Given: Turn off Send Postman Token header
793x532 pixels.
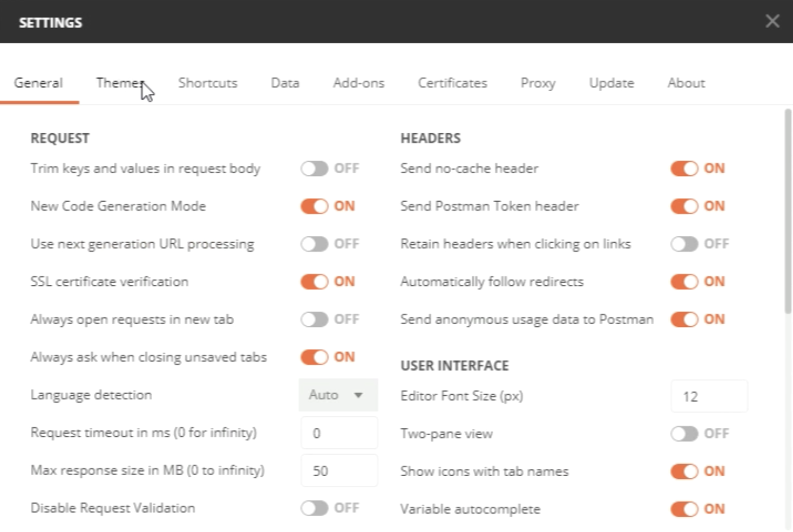Looking at the screenshot, I should (684, 206).
